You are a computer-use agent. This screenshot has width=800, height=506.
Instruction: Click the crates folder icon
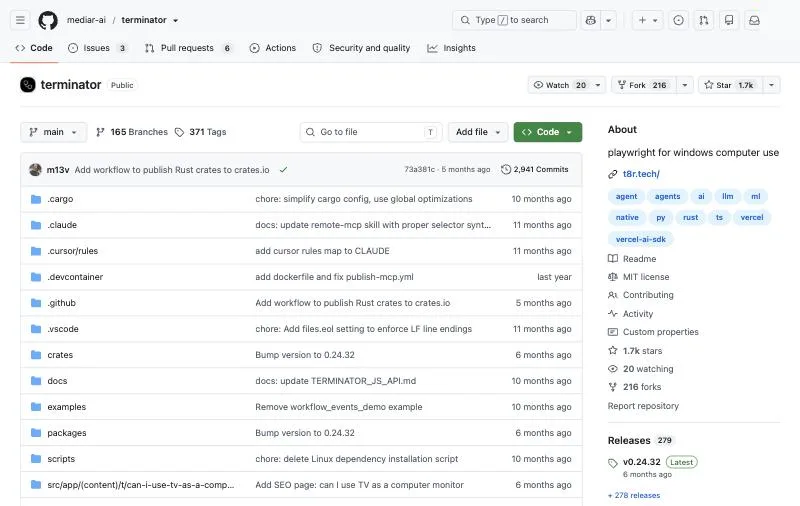coord(36,355)
